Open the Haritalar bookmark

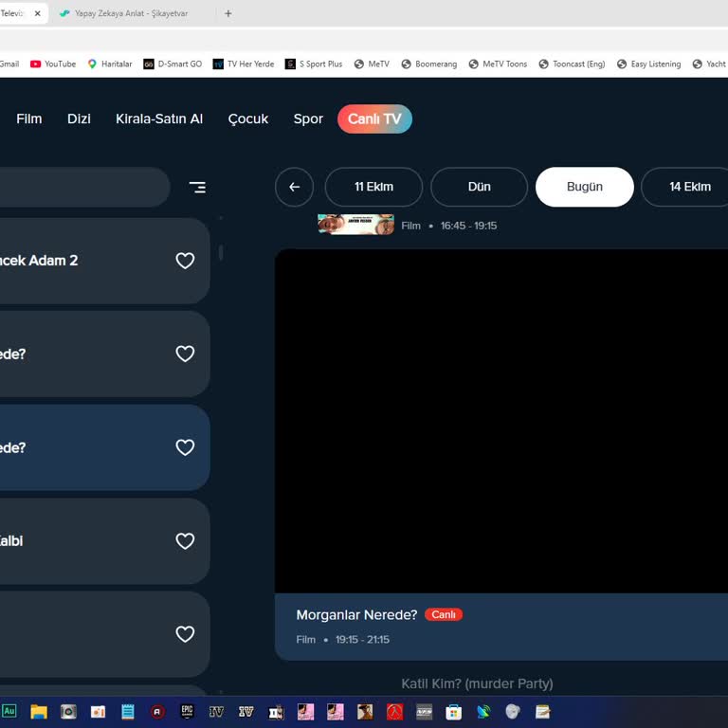110,64
